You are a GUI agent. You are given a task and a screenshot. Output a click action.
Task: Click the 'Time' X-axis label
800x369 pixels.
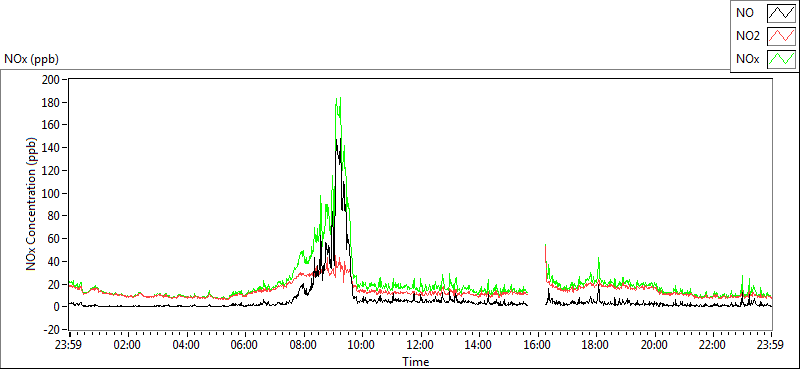[x=416, y=362]
